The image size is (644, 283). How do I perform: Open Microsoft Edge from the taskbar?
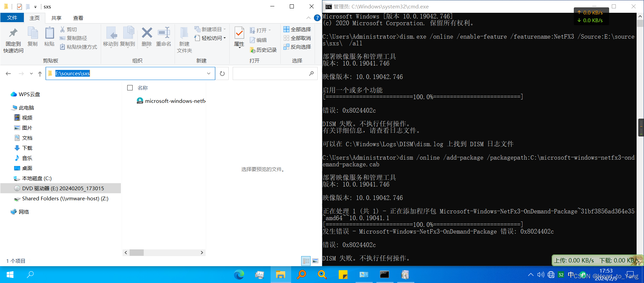coord(239,275)
